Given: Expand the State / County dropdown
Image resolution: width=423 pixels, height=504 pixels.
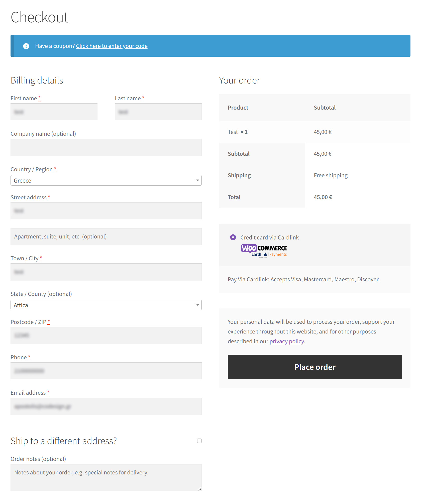Looking at the screenshot, I should point(106,305).
